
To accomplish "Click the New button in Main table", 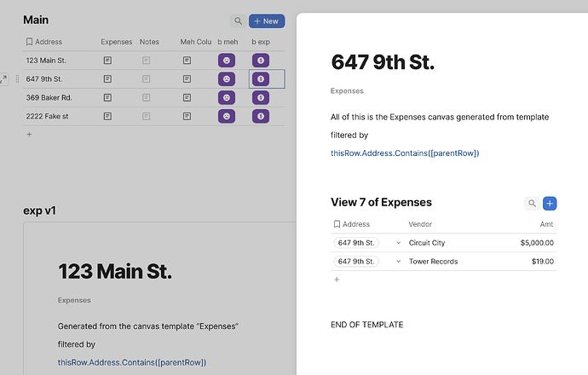I will click(267, 21).
